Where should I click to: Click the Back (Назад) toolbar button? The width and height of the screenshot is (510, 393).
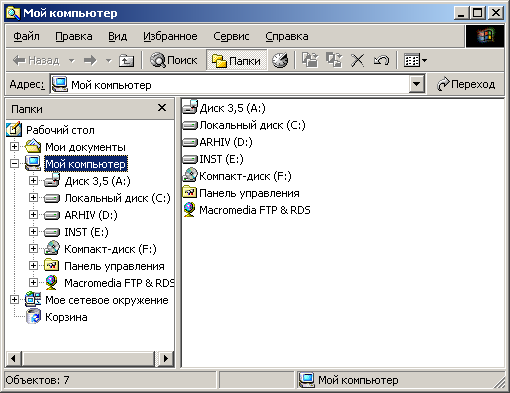coord(36,60)
